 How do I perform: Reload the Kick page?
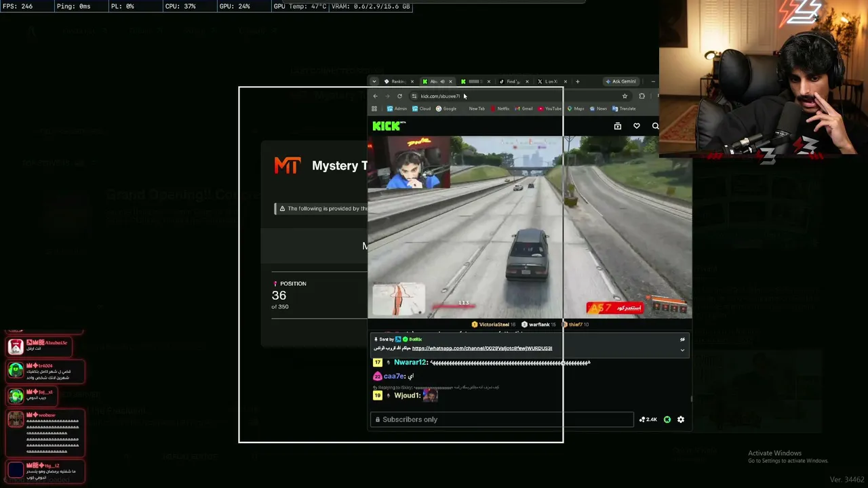(x=399, y=96)
